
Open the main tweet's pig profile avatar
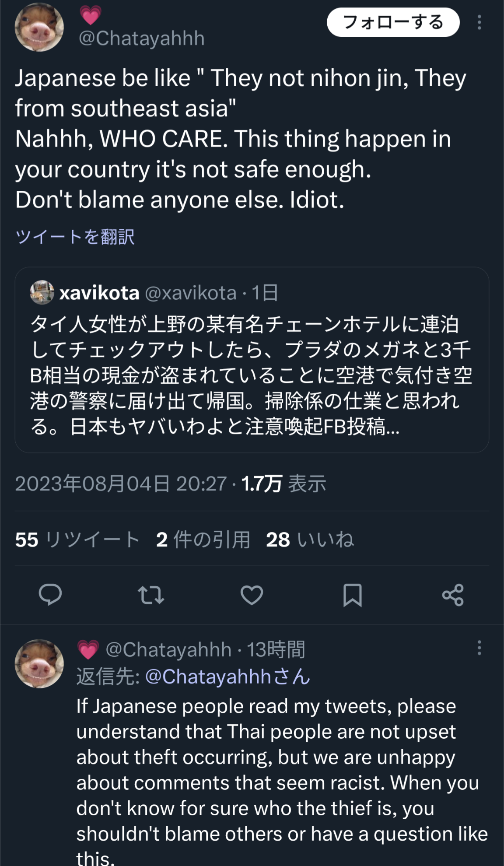39,27
